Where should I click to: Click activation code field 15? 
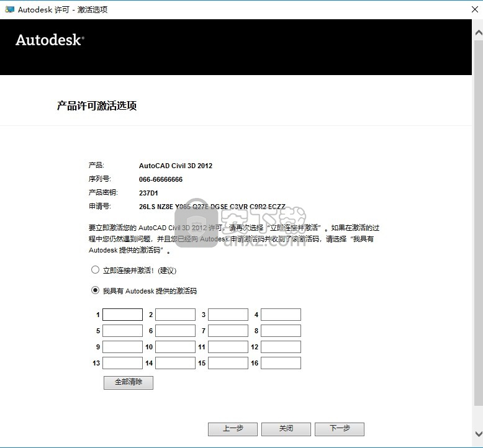click(x=228, y=363)
